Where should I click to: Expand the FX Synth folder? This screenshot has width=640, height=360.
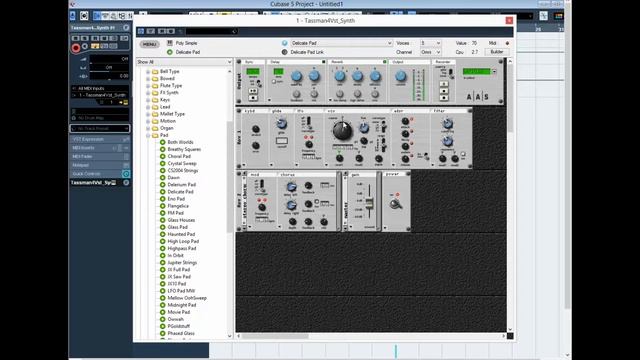coord(148,93)
